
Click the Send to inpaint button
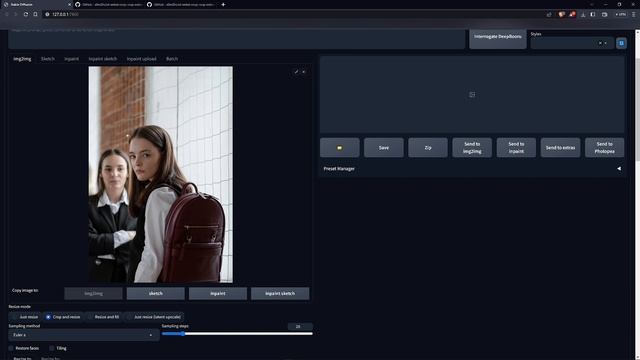pyautogui.click(x=516, y=148)
